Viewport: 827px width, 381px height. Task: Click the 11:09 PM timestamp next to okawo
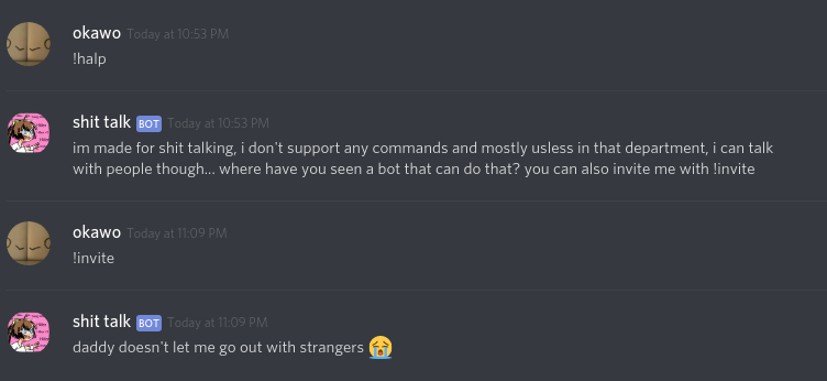click(x=177, y=233)
